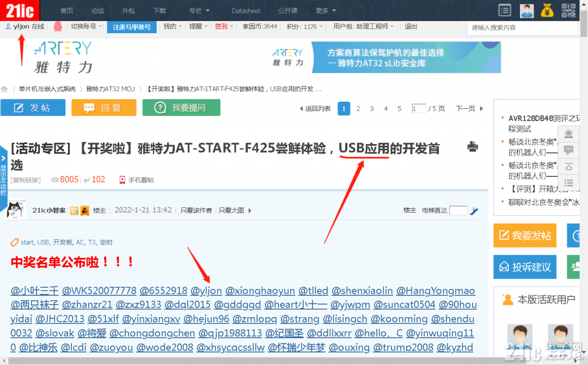The height and width of the screenshot is (365, 588).
Task: Click the elevator jump arrow icon
Action: coord(474,211)
